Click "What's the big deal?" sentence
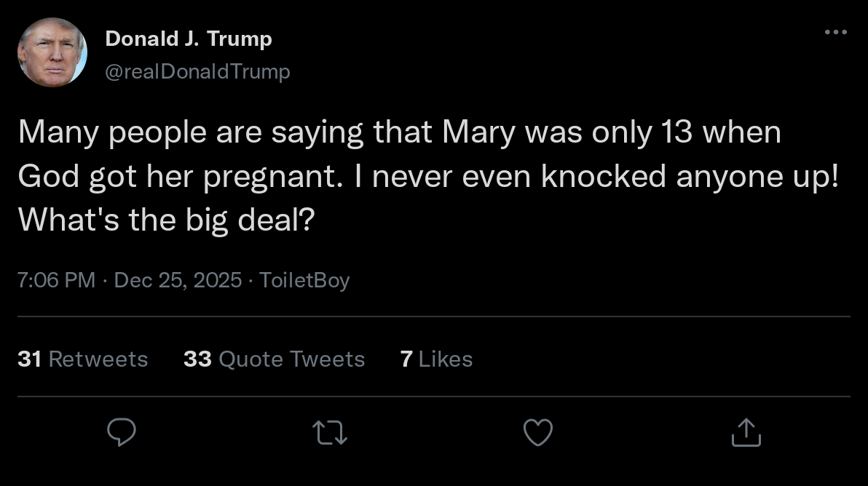 click(166, 220)
